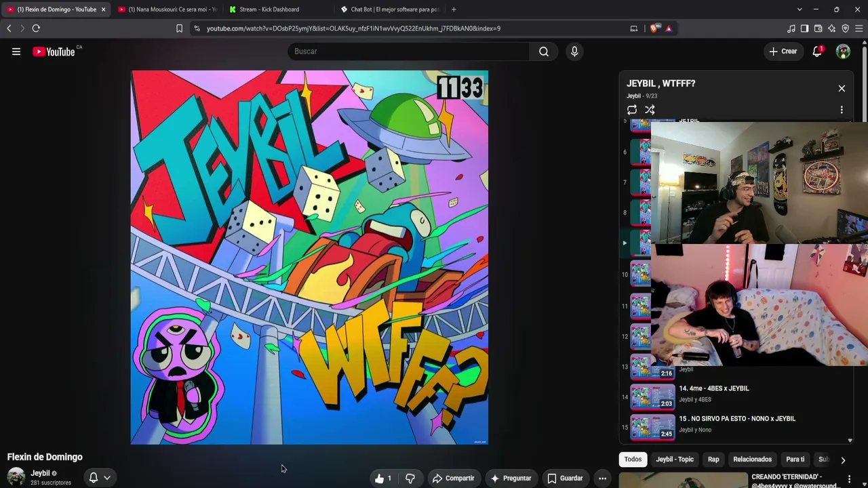Dislike the video
The height and width of the screenshot is (488, 868).
(410, 479)
